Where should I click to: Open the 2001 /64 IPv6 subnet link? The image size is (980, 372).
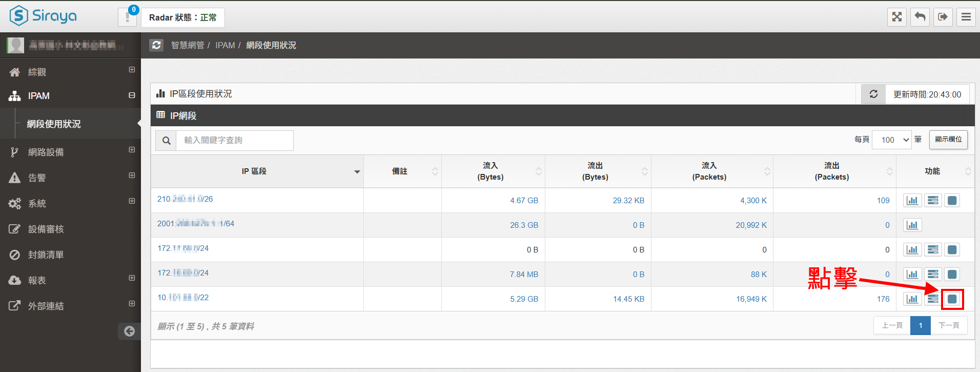pos(195,224)
